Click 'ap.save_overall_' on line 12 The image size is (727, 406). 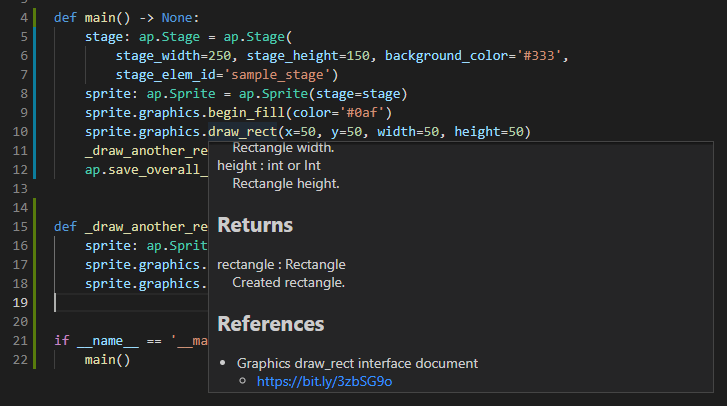pos(146,170)
